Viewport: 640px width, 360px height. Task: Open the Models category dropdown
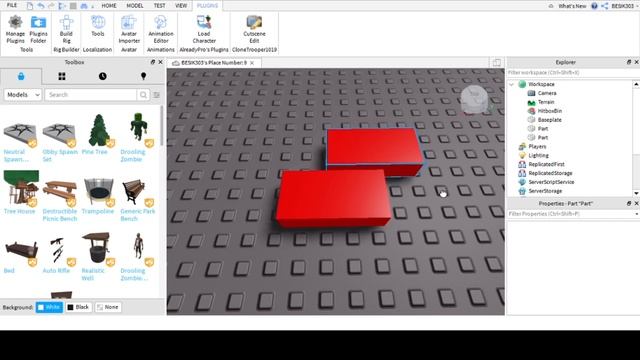click(23, 95)
